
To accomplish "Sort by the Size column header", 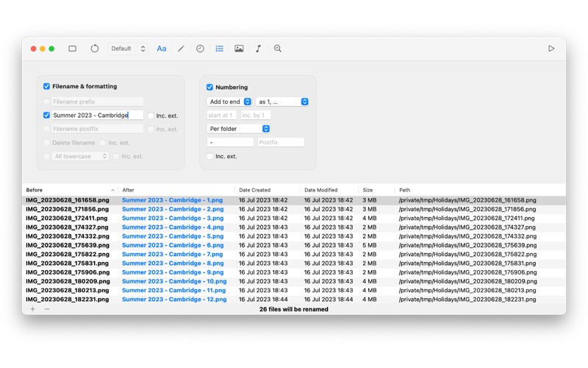I will point(376,190).
